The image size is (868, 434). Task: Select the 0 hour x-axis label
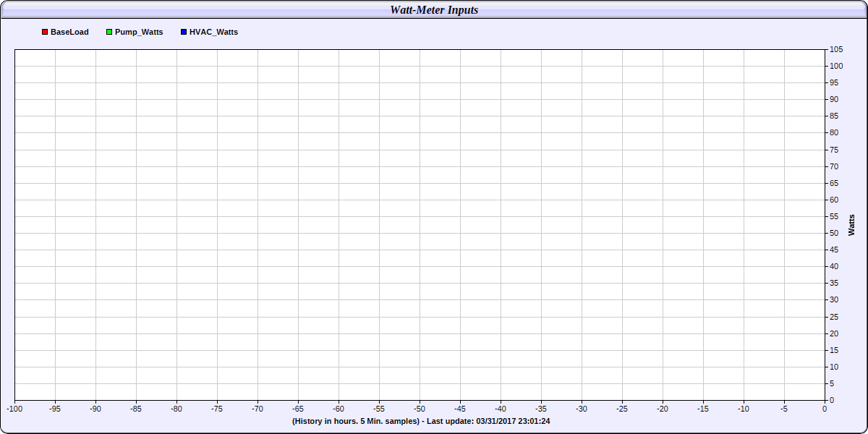click(x=825, y=409)
